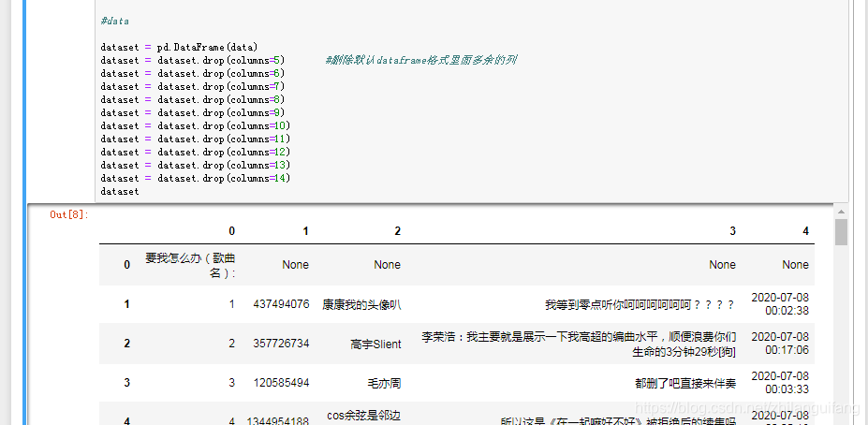This screenshot has width=868, height=425.
Task: Click the user ID cell 357726734
Action: 281,344
